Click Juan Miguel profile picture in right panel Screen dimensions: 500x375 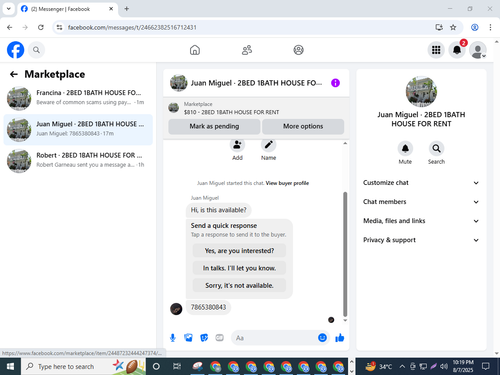pyautogui.click(x=421, y=92)
